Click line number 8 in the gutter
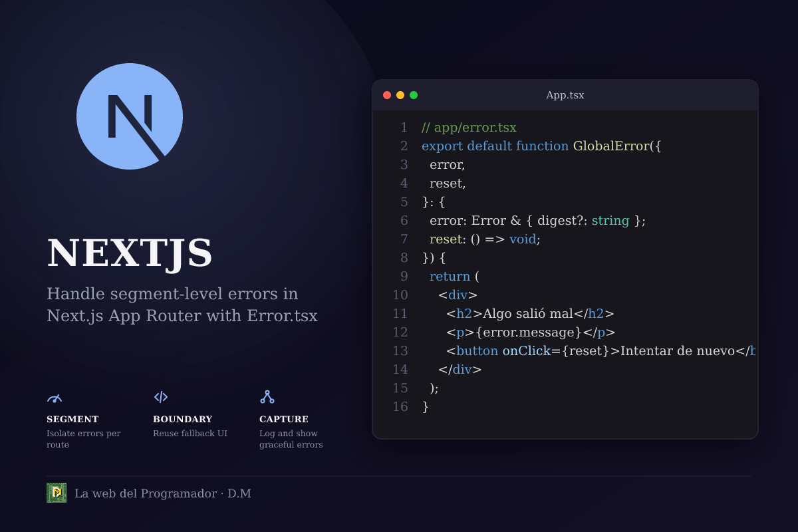Image resolution: width=798 pixels, height=532 pixels. point(404,257)
